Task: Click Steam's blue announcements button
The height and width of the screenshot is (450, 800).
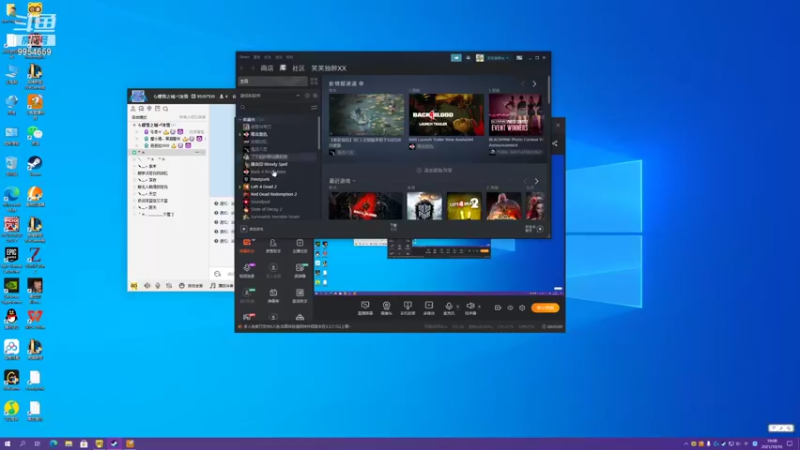Action: (456, 58)
